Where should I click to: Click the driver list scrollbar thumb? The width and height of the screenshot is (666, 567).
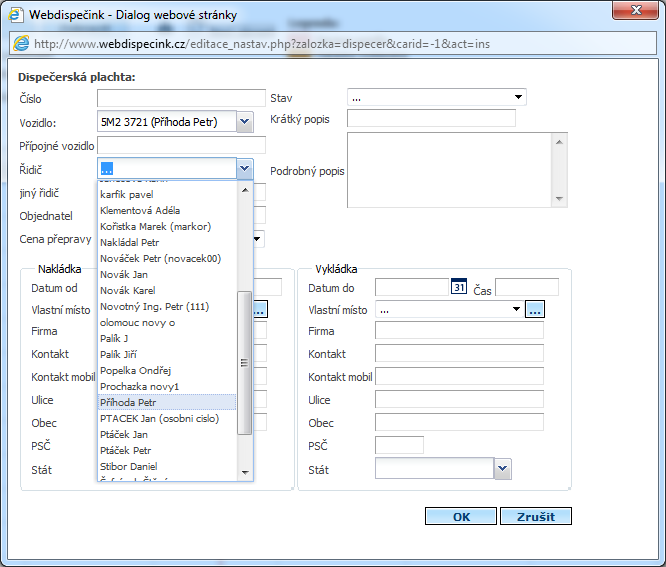click(x=244, y=363)
